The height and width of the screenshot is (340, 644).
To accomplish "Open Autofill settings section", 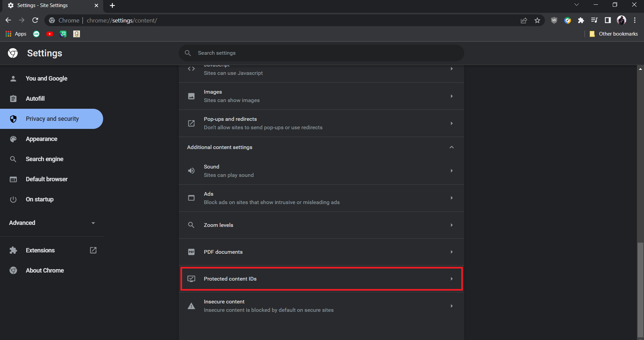I will coord(52,99).
